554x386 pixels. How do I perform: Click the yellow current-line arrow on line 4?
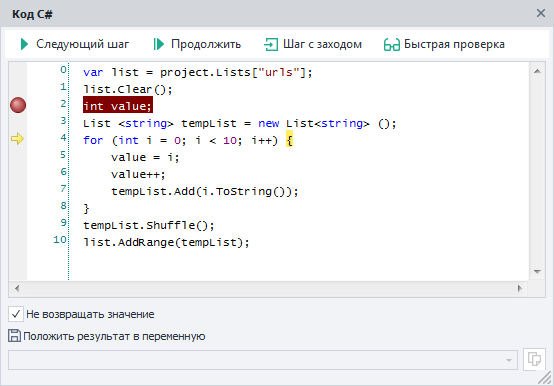pyautogui.click(x=17, y=139)
